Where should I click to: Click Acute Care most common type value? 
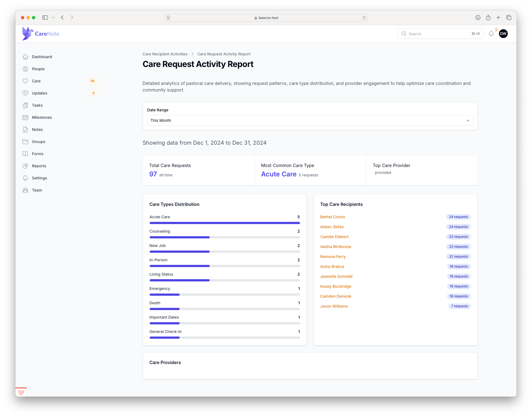[x=279, y=174]
